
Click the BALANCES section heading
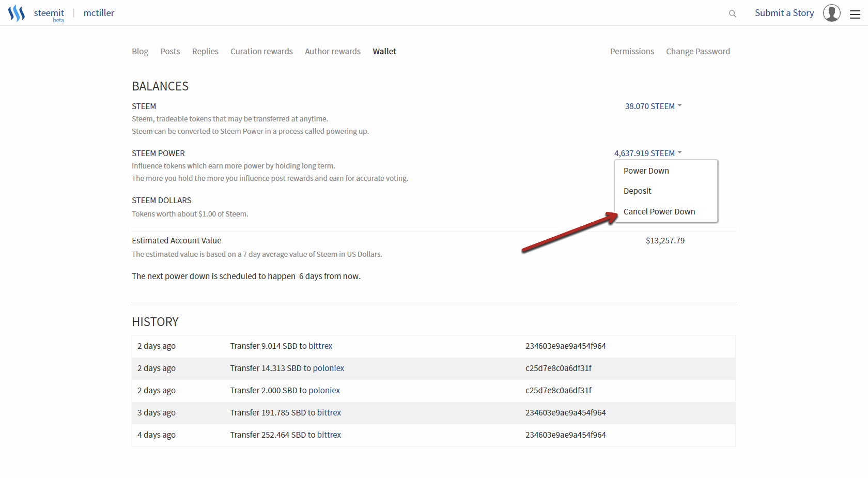click(x=160, y=86)
